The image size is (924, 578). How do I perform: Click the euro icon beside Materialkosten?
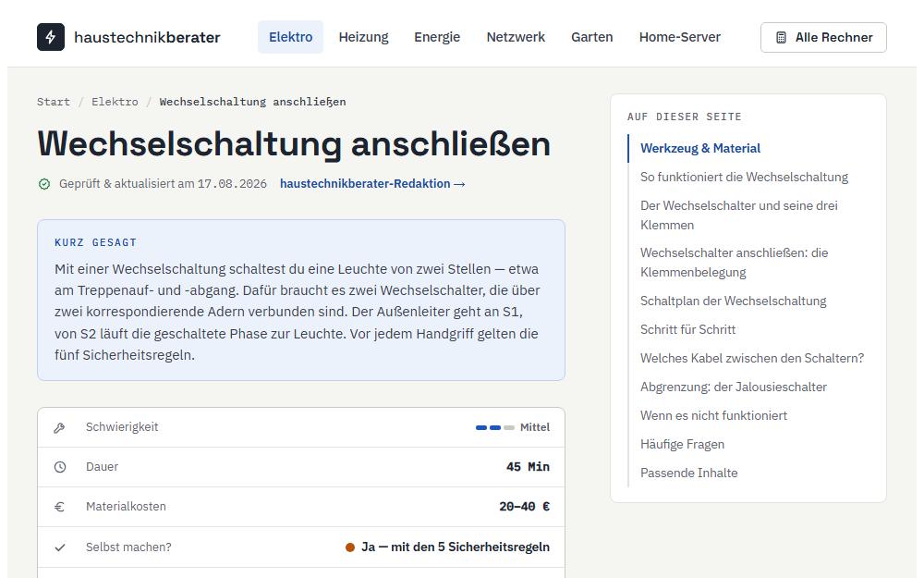[x=59, y=507]
